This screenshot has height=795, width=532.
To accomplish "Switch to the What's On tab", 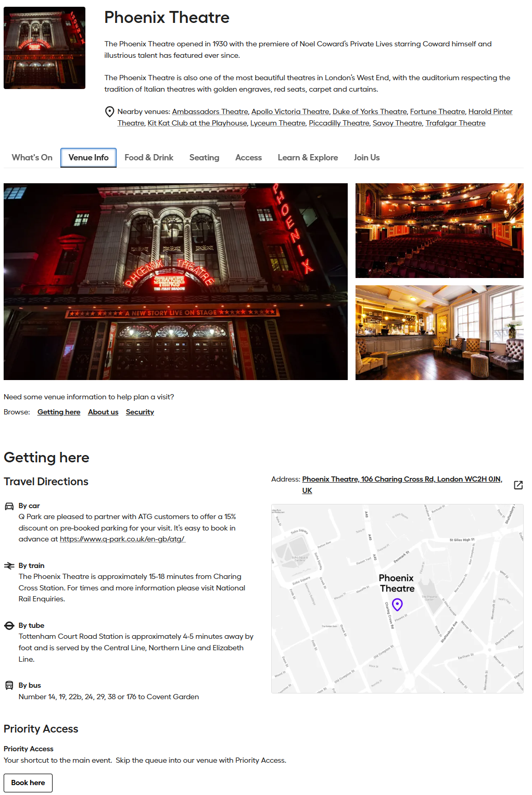I will 32,158.
